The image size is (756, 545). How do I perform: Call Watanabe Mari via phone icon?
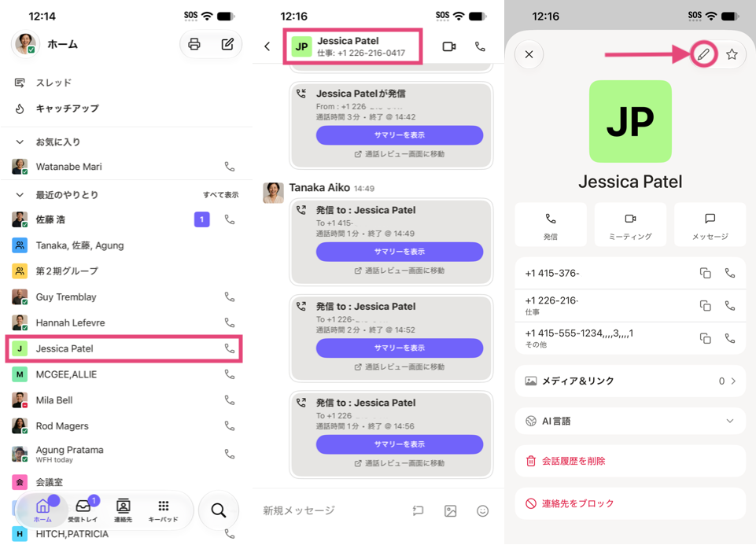pos(230,167)
